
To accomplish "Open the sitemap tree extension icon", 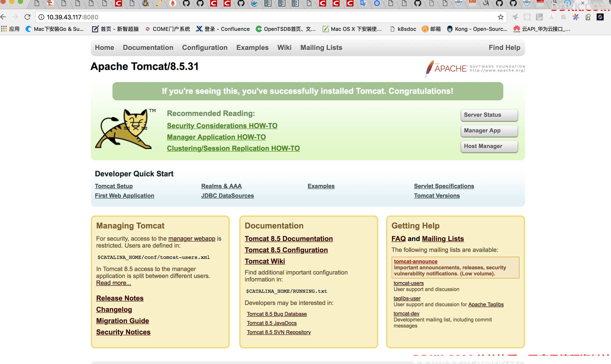I will tap(552, 17).
